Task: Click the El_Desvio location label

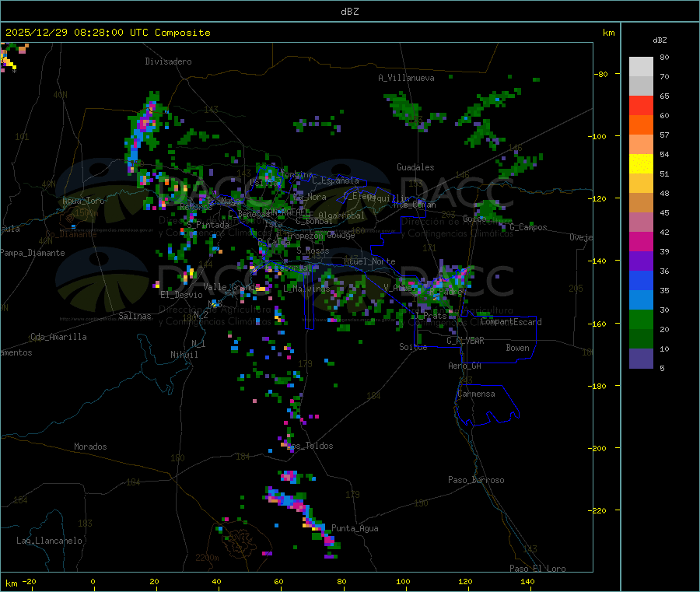Action: pyautogui.click(x=181, y=295)
